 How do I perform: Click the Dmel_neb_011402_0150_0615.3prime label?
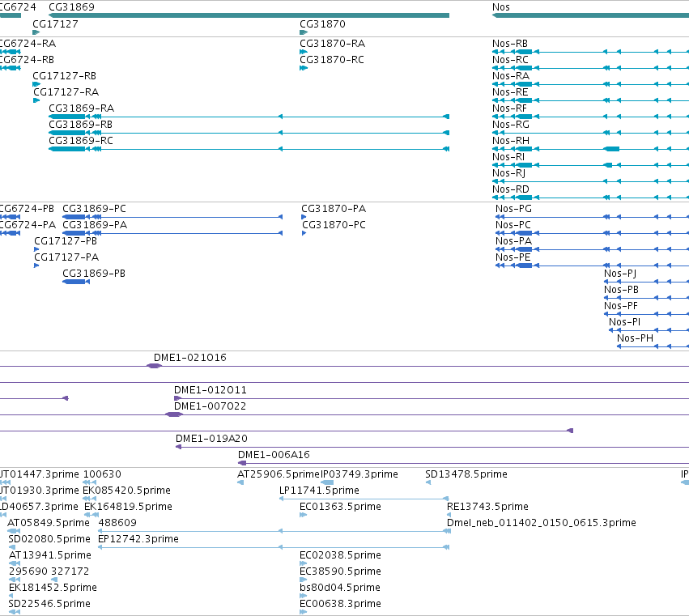click(542, 523)
